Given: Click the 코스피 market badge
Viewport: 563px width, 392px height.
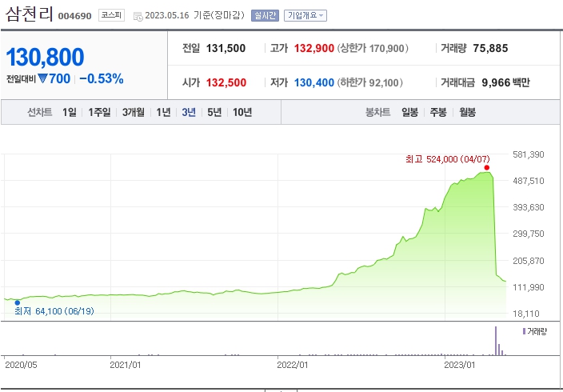Looking at the screenshot, I should 110,15.
